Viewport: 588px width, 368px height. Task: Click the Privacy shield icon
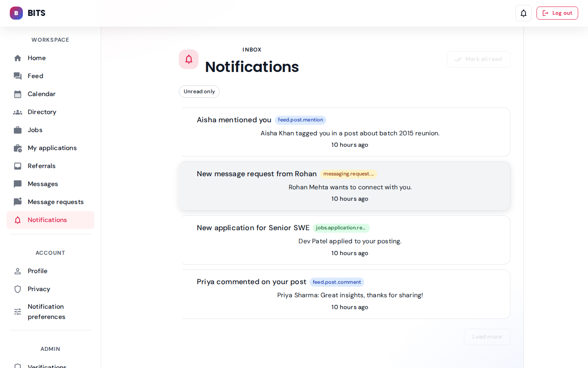18,289
